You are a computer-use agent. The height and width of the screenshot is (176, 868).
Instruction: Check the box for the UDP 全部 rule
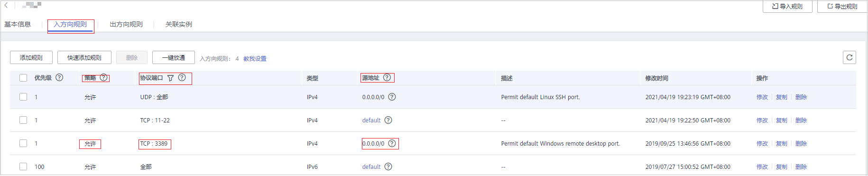[23, 97]
